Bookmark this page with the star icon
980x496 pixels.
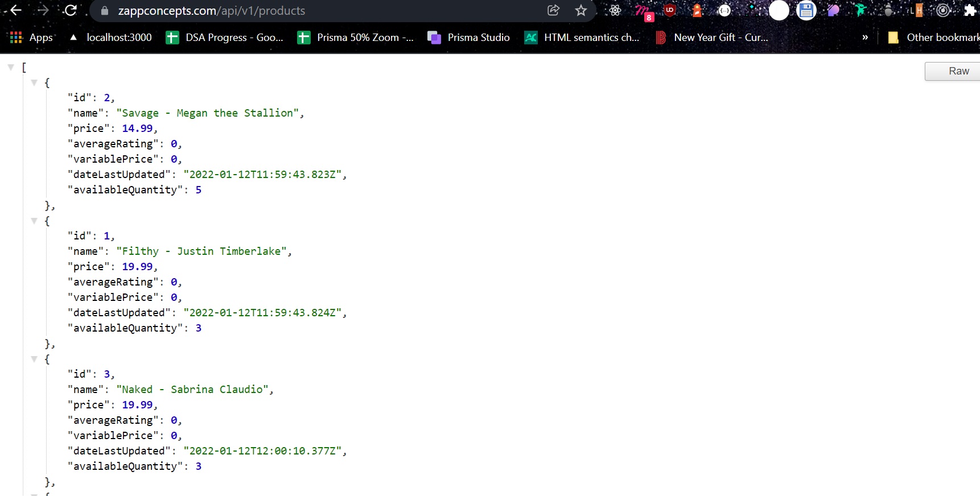pos(581,10)
